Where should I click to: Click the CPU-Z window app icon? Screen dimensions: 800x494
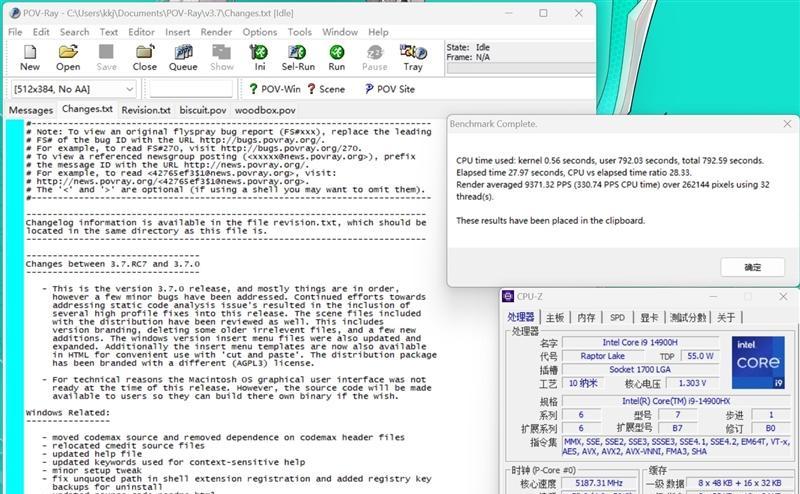(508, 297)
